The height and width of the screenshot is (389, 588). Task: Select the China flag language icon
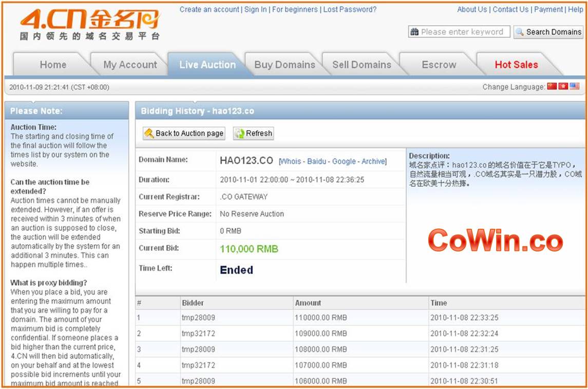pos(552,87)
